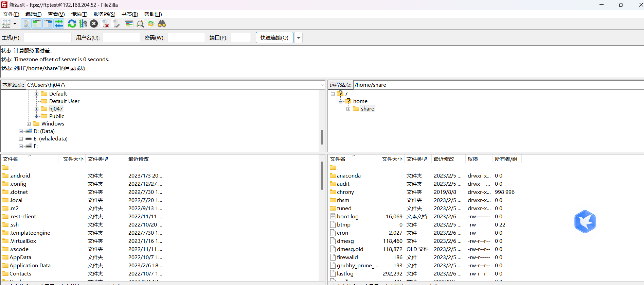Click the 用户名 username field
Viewport: 644px width, 285px height.
tap(121, 38)
